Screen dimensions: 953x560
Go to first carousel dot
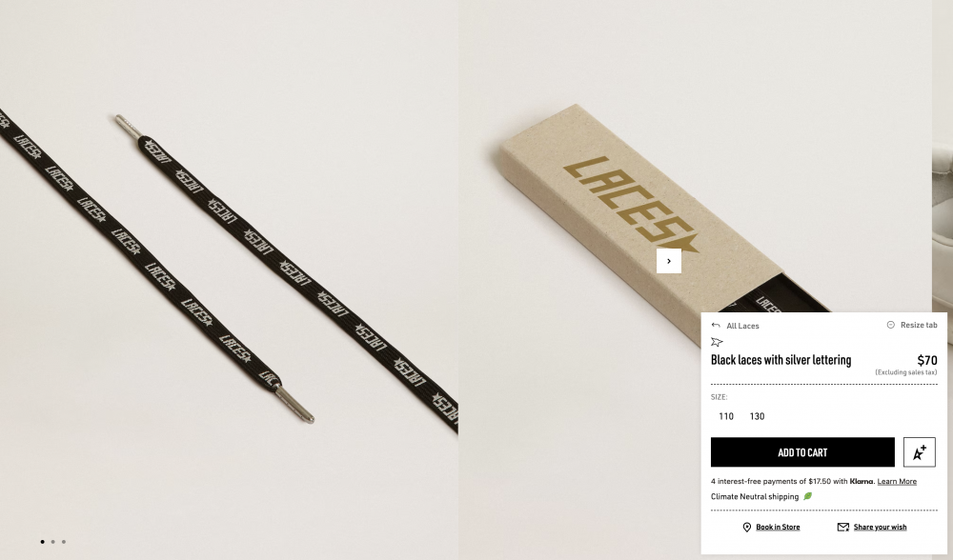click(42, 542)
